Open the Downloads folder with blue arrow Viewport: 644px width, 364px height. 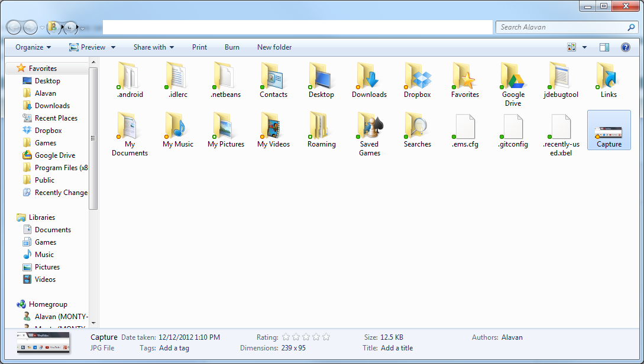tap(369, 80)
